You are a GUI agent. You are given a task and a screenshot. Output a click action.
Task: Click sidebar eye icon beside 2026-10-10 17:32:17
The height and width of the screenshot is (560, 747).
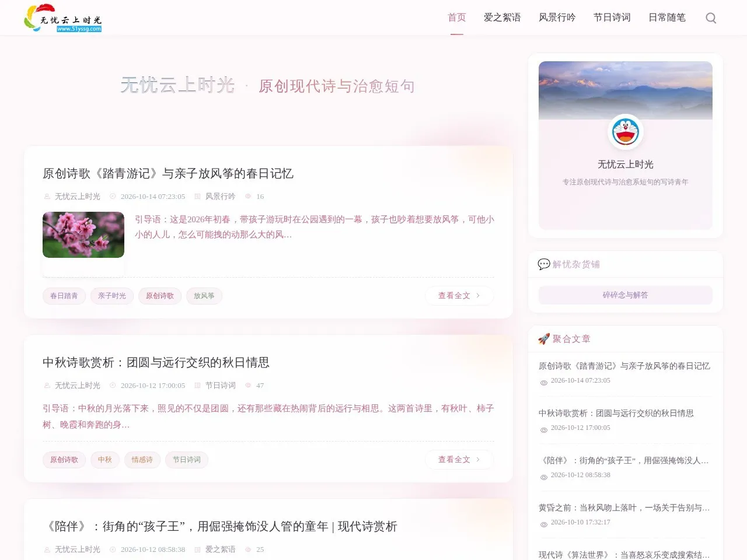pos(544,524)
